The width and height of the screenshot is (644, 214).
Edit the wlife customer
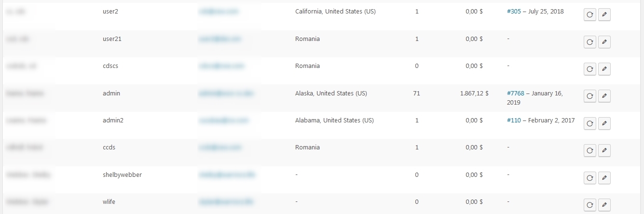pyautogui.click(x=604, y=205)
